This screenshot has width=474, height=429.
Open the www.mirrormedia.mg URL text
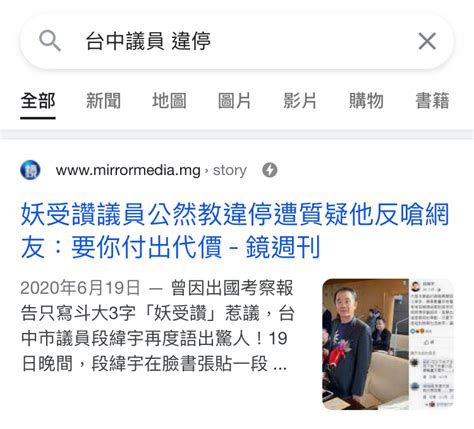click(128, 170)
